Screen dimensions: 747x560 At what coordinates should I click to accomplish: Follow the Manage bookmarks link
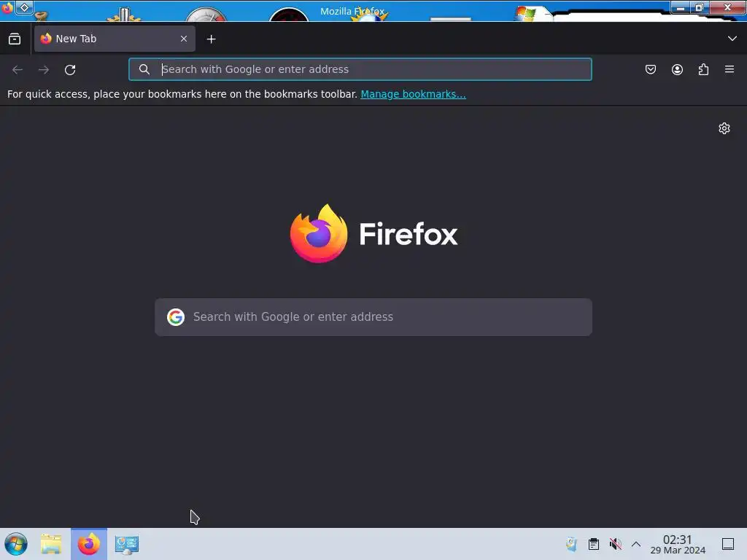pyautogui.click(x=413, y=94)
